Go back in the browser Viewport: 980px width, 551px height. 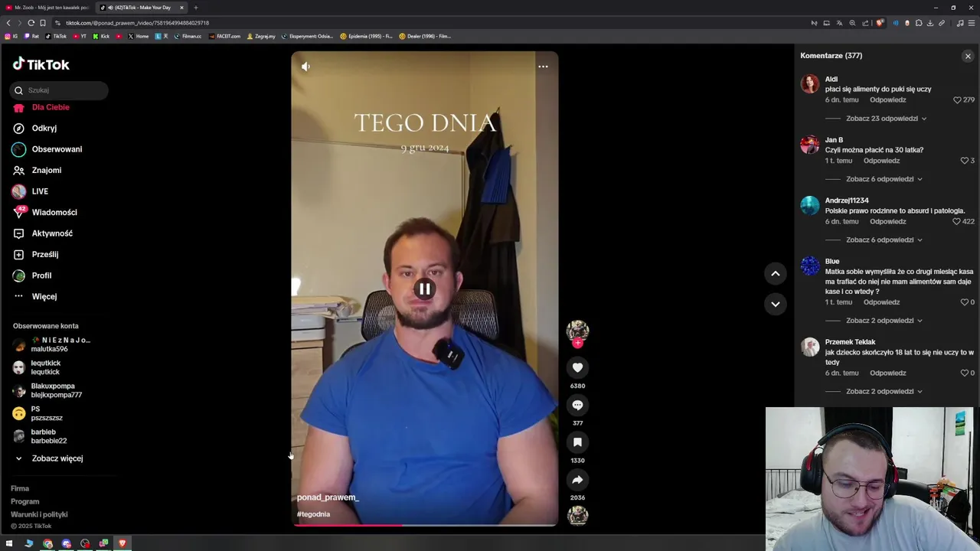[x=8, y=23]
